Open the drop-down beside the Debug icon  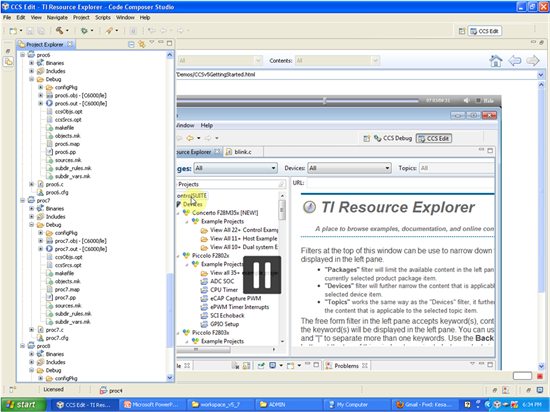[x=92, y=31]
